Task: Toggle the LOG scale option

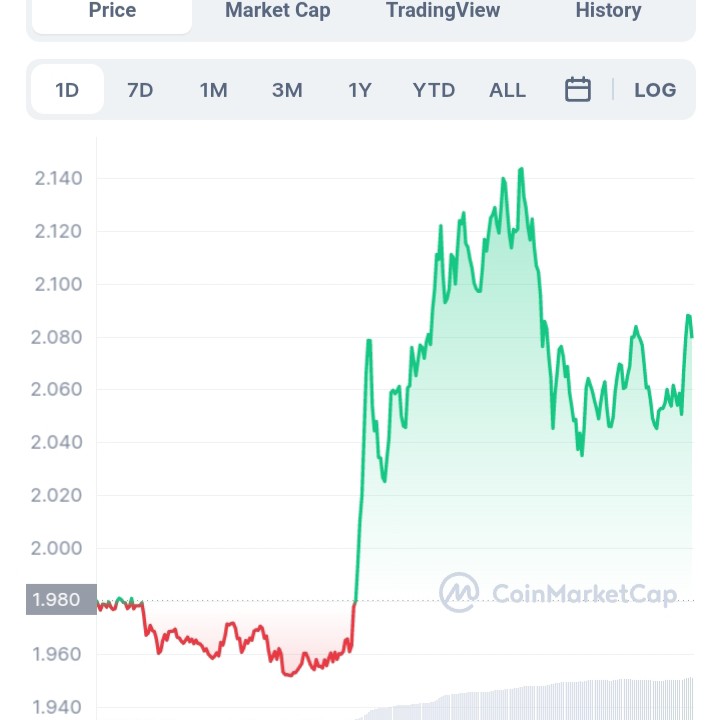Action: 655,90
